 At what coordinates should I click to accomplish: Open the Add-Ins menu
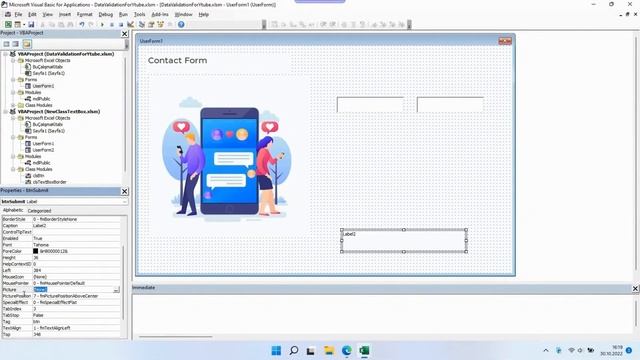[160, 14]
